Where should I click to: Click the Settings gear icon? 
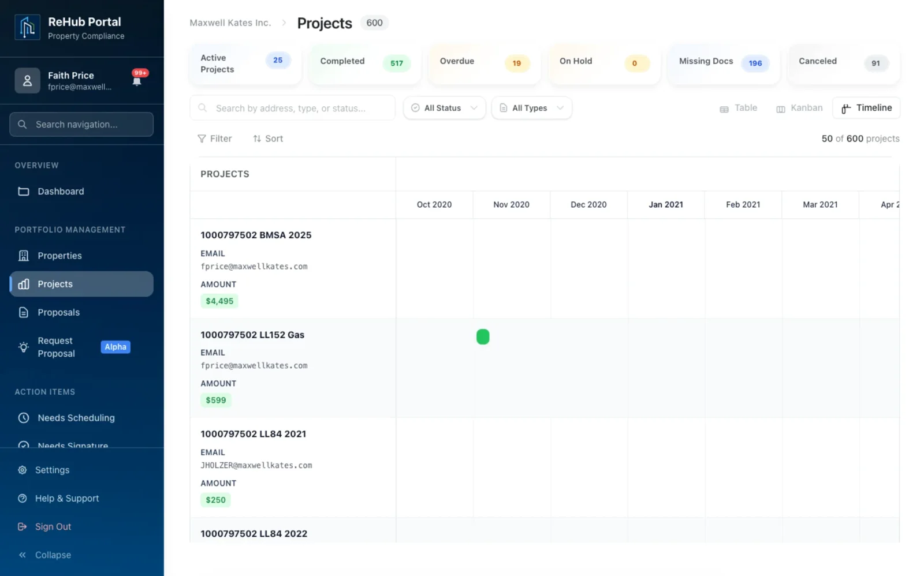23,470
